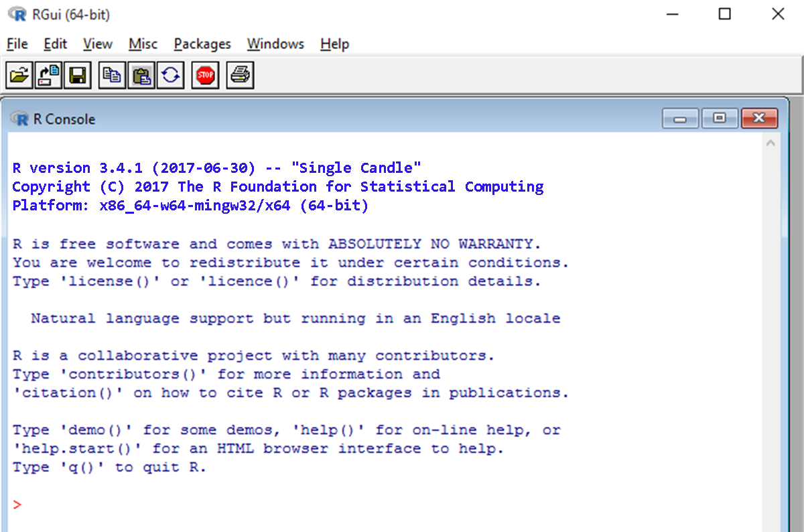
Task: Maximize the RGui main window
Action: click(x=724, y=14)
